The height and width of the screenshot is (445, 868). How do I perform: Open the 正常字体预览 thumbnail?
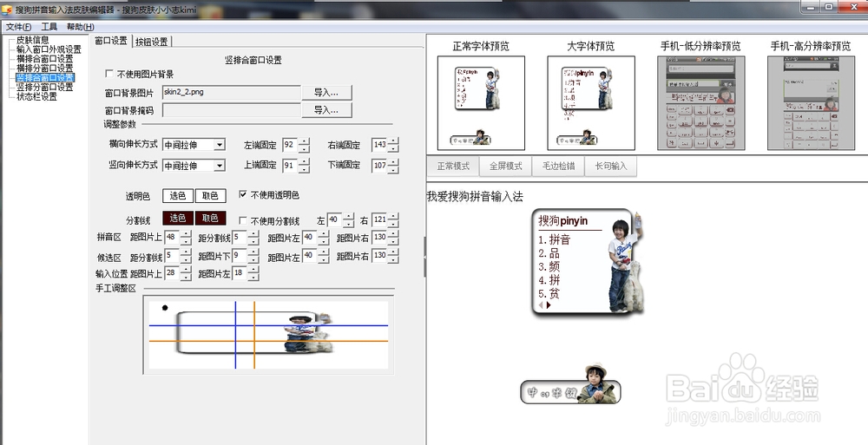coord(481,103)
